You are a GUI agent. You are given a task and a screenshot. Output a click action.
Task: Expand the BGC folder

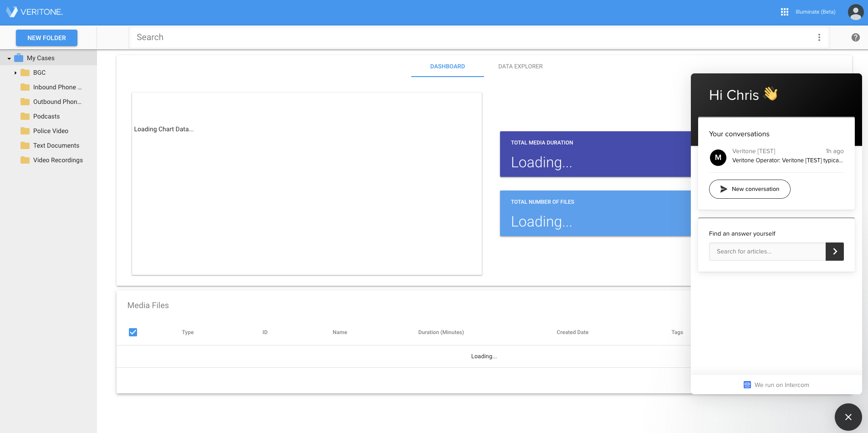point(15,72)
